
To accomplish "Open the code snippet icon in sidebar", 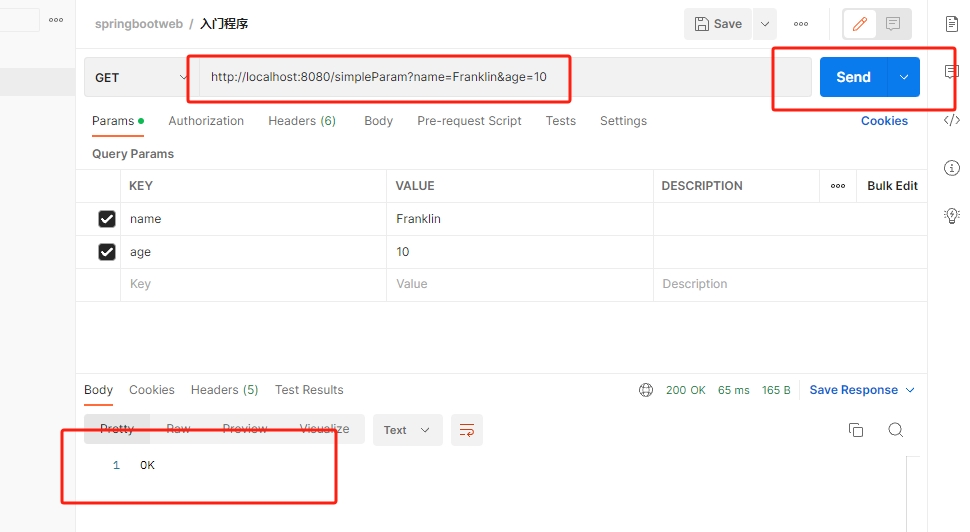I will 951,120.
